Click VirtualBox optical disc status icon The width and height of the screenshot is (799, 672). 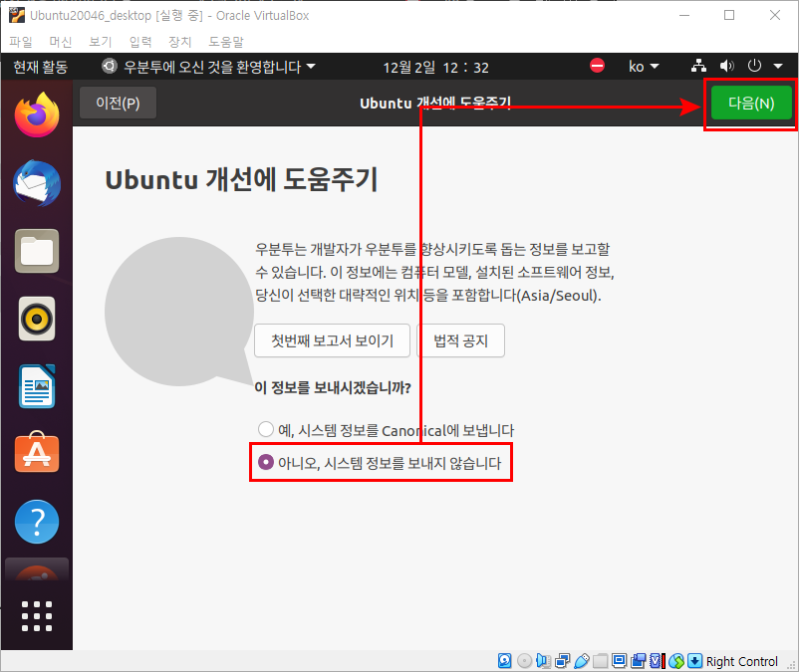point(524,661)
